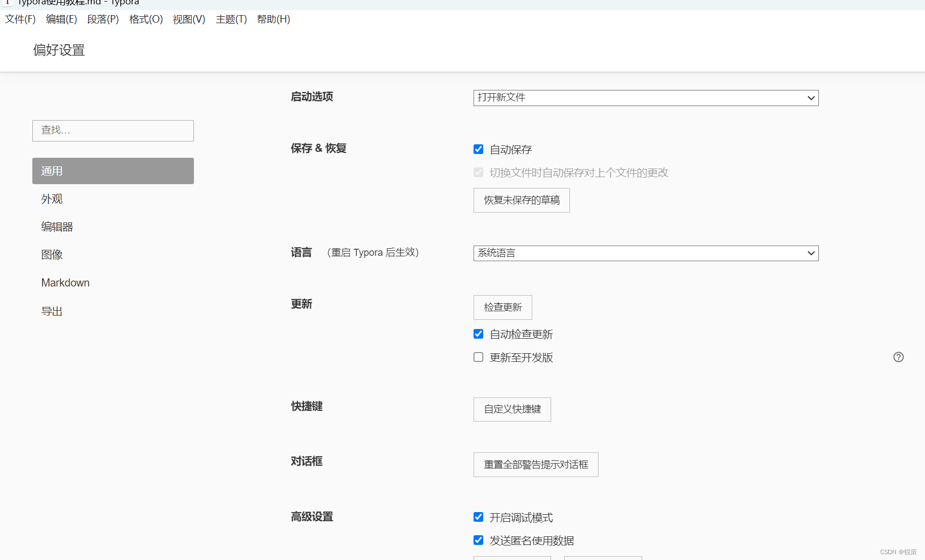Uncheck 发送匿名使用数据 checkbox
The width and height of the screenshot is (925, 560).
pyautogui.click(x=478, y=540)
